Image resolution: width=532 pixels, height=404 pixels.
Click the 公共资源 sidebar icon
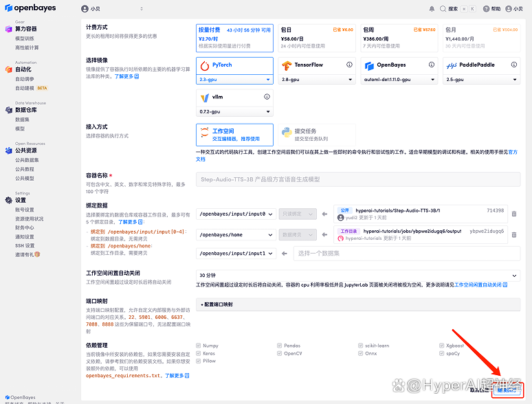click(x=8, y=150)
